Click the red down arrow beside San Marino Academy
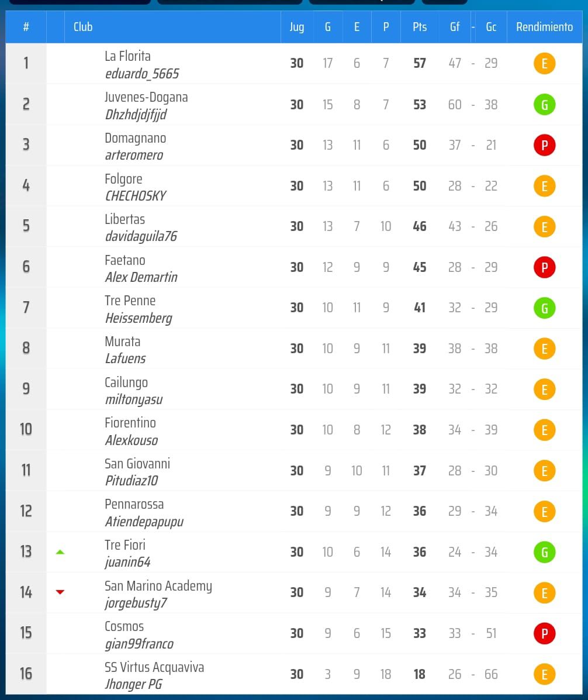Image resolution: width=588 pixels, height=700 pixels. 60,592
